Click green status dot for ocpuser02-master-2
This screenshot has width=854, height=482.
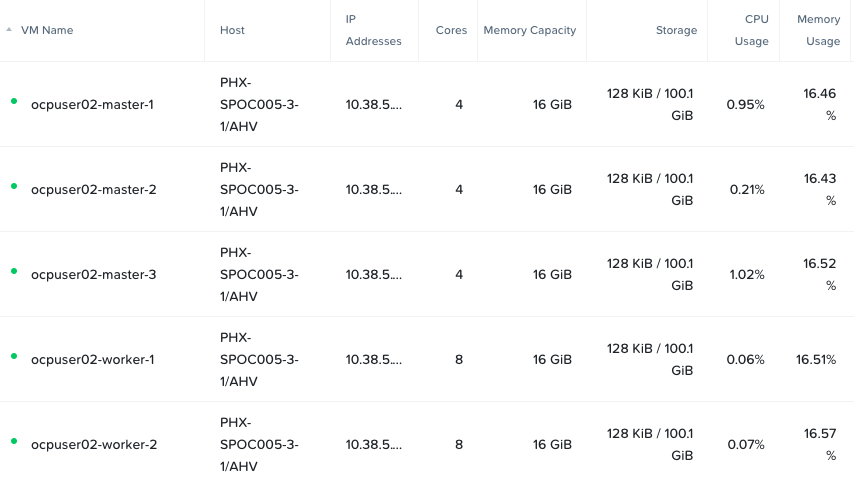tap(14, 186)
